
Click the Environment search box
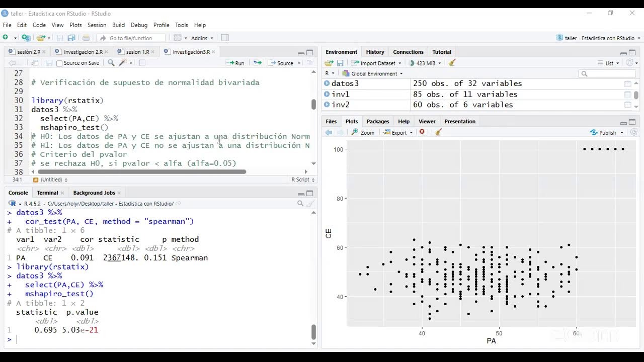point(608,73)
